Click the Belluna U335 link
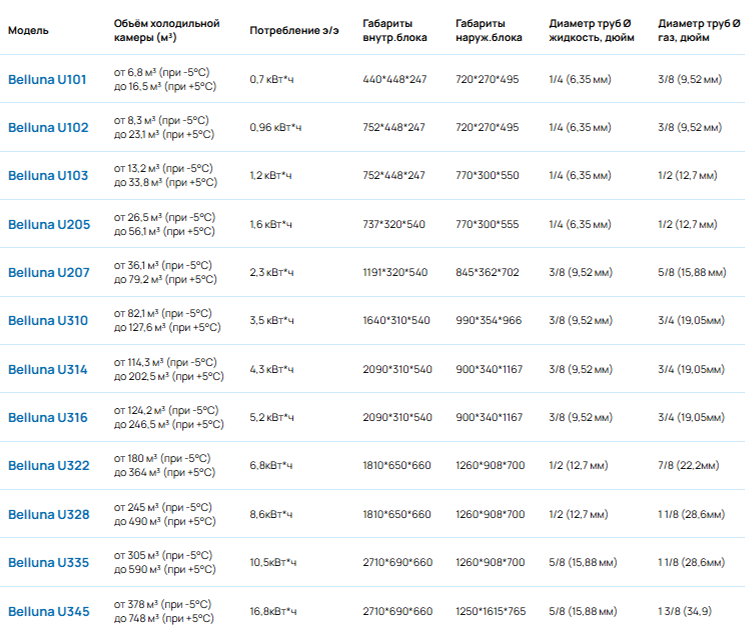The image size is (745, 632). pyautogui.click(x=49, y=562)
